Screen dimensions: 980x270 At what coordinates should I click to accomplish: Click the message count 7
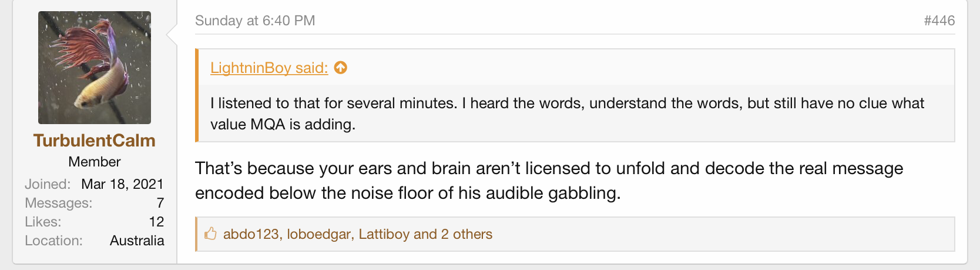click(x=160, y=203)
